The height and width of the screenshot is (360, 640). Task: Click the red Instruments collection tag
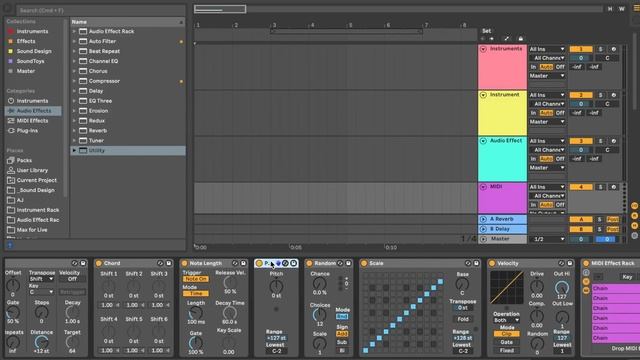tap(11, 31)
